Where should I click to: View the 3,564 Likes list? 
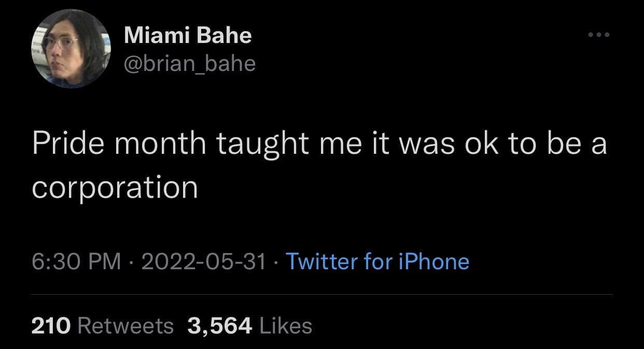(250, 326)
